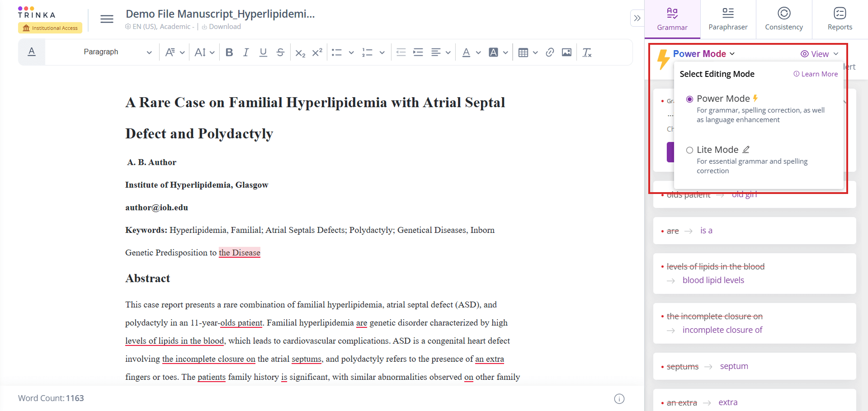Insert a bulleted list
This screenshot has height=411, width=868.
coord(336,52)
